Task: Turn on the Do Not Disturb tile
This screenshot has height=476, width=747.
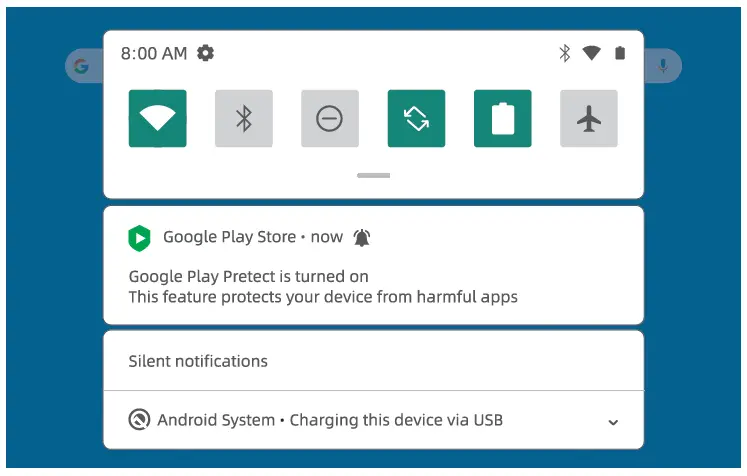Action: pyautogui.click(x=330, y=118)
